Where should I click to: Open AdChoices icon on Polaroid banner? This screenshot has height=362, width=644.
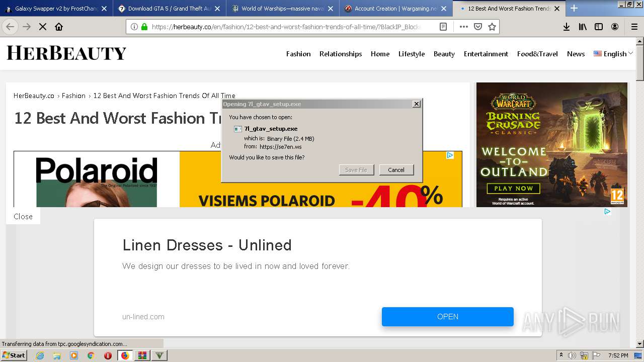pos(450,155)
